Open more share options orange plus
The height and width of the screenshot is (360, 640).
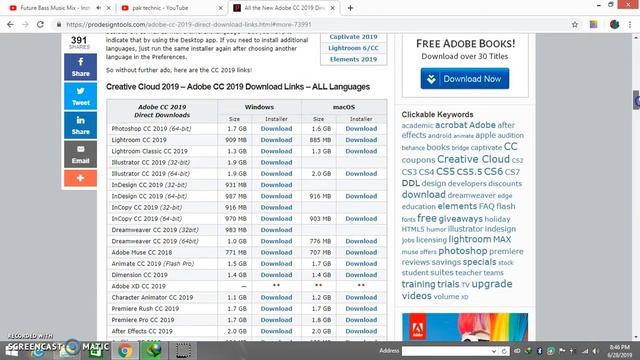coord(80,178)
